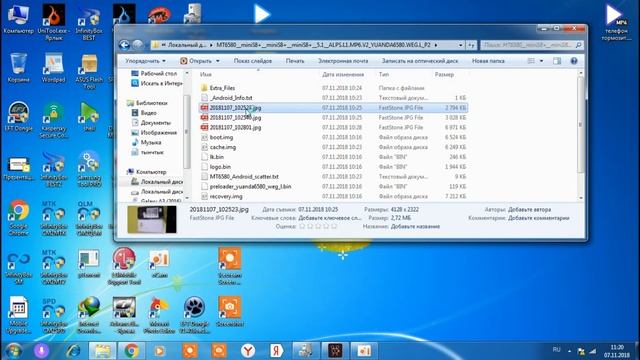Open LG Mobile Support Tool icon
Viewport: 640px width, 360px height.
124,266
